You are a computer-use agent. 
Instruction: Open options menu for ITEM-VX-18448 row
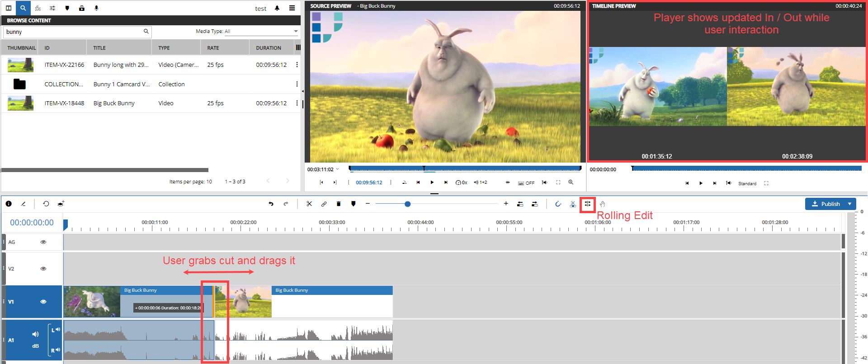pos(297,103)
